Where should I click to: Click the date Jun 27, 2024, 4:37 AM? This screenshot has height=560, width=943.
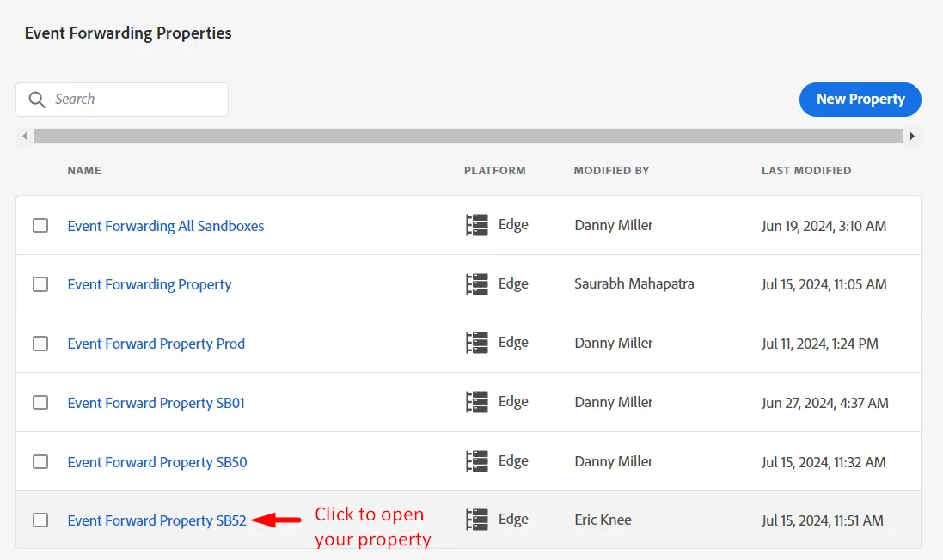(x=824, y=403)
